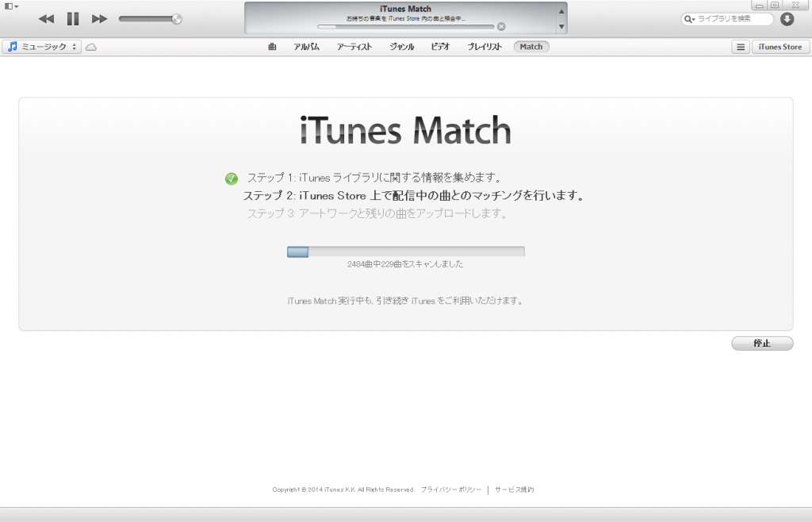Select the Match tab
Viewport: 812px width, 522px height.
tap(531, 47)
